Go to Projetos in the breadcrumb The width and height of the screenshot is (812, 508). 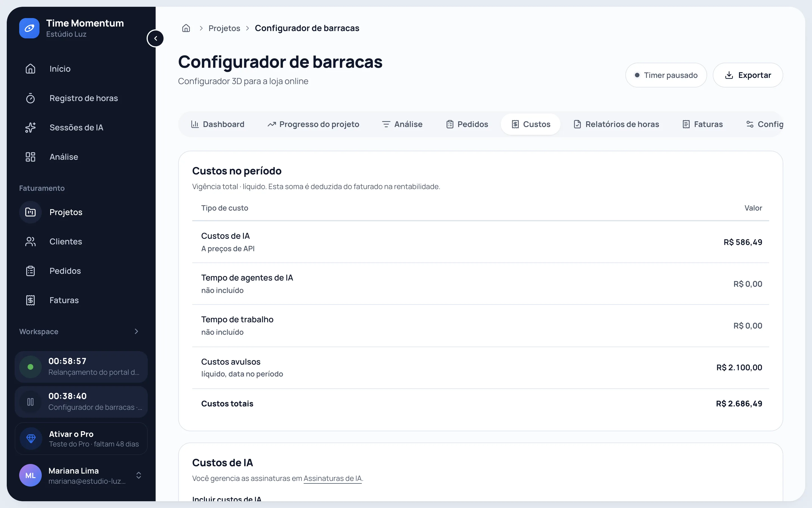224,28
